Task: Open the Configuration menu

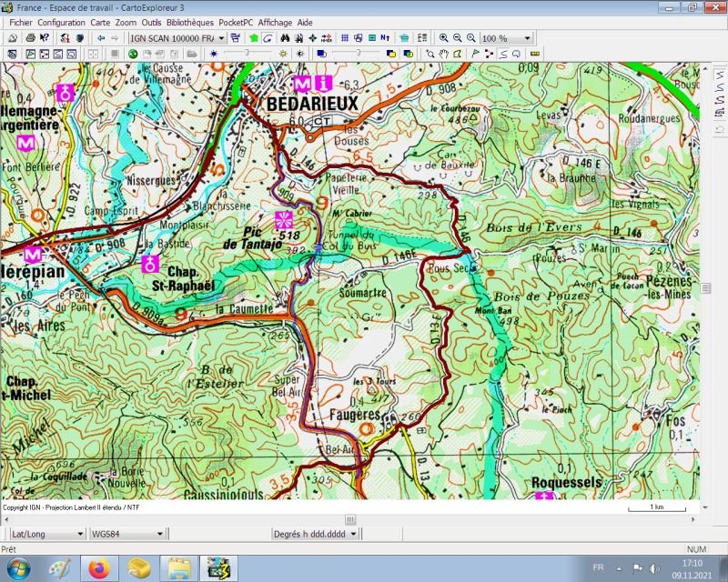Action: click(61, 22)
